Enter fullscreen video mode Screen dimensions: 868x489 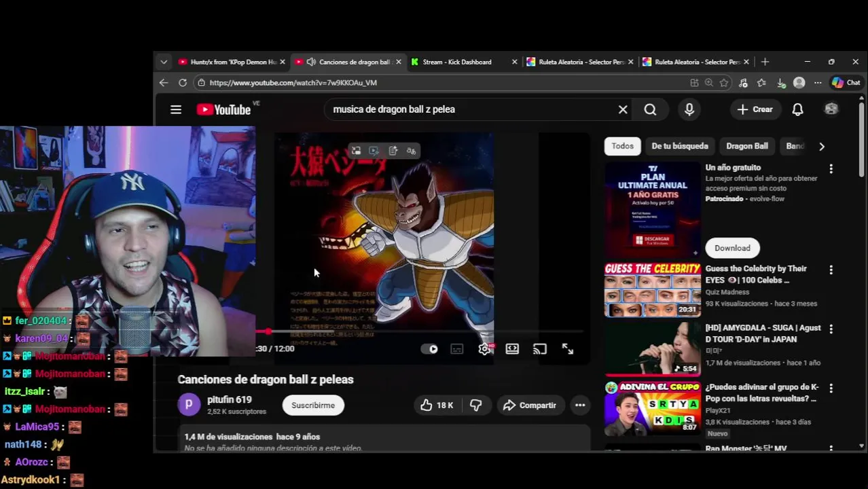tap(568, 349)
